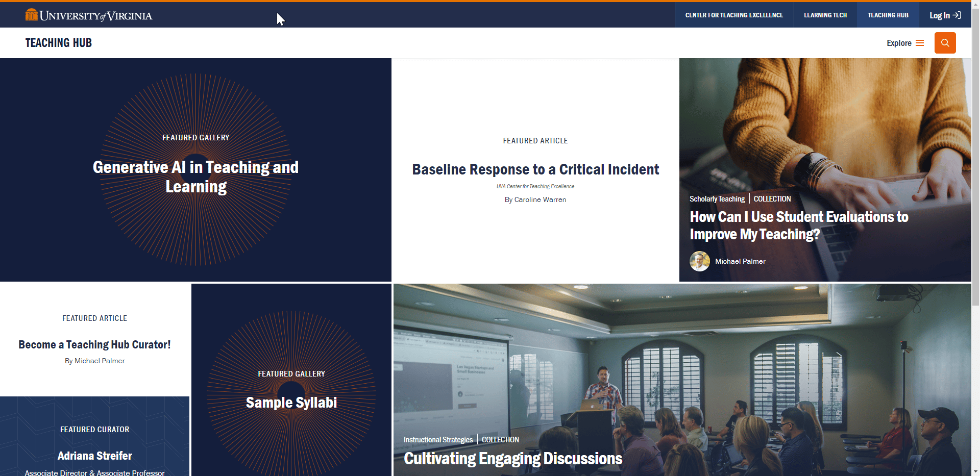This screenshot has width=980, height=476.
Task: Open the Learning Tech site tab
Action: pyautogui.click(x=825, y=15)
